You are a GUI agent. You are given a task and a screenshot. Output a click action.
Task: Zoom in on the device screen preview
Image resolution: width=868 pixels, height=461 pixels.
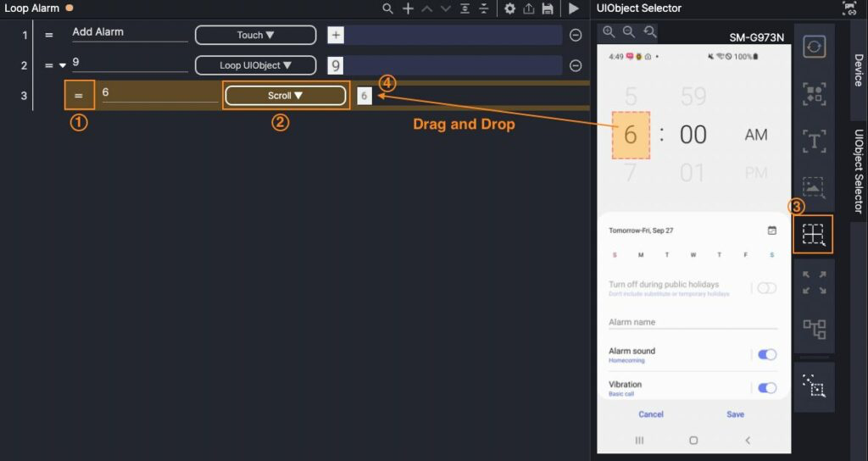tap(609, 32)
